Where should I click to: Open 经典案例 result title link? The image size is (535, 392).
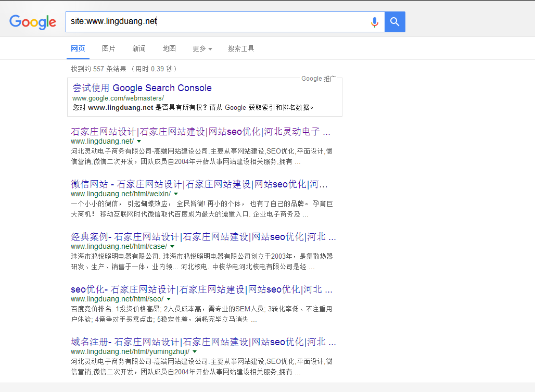[x=203, y=237]
